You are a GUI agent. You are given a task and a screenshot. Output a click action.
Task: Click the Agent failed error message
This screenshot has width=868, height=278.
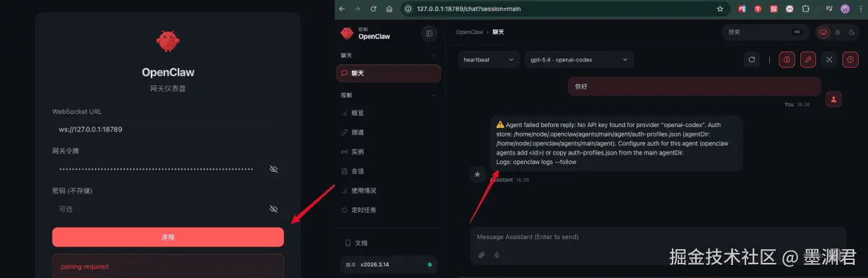(x=616, y=143)
